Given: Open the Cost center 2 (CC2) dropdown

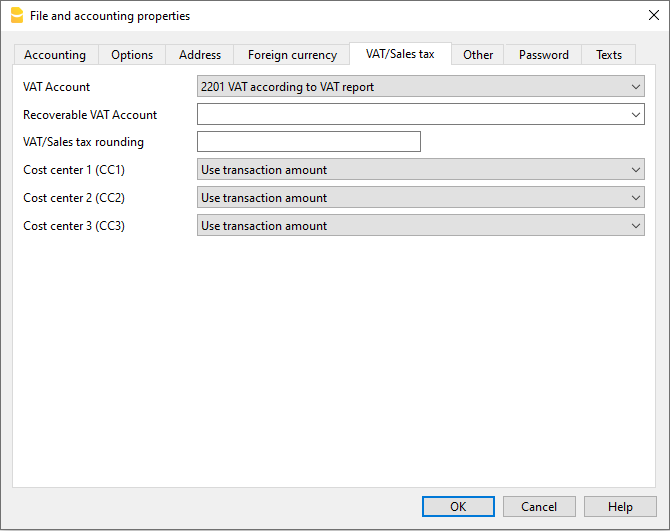Looking at the screenshot, I should tap(637, 198).
